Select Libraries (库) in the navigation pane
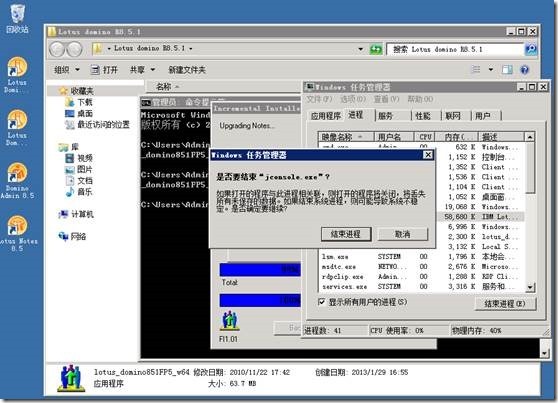The image size is (558, 403). (69, 147)
